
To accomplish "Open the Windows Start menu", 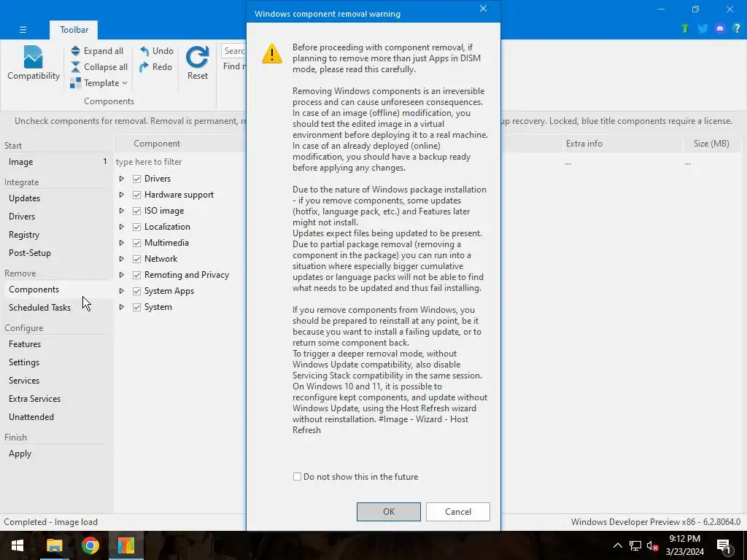I will pyautogui.click(x=18, y=545).
